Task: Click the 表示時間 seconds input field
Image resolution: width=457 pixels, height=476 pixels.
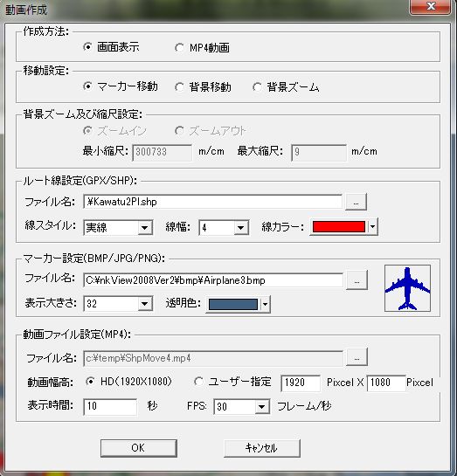Action: coord(110,406)
